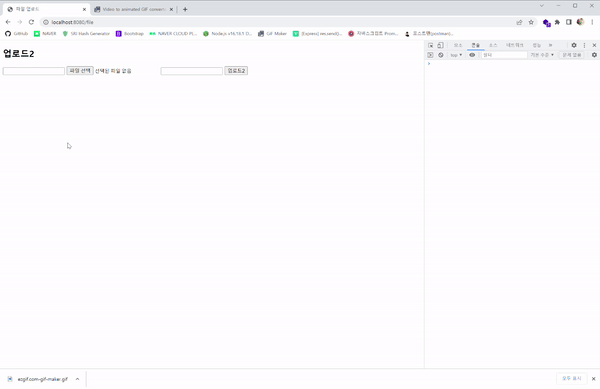Focus the text input beside 업로드2 button
The image size is (600, 389).
click(x=192, y=71)
